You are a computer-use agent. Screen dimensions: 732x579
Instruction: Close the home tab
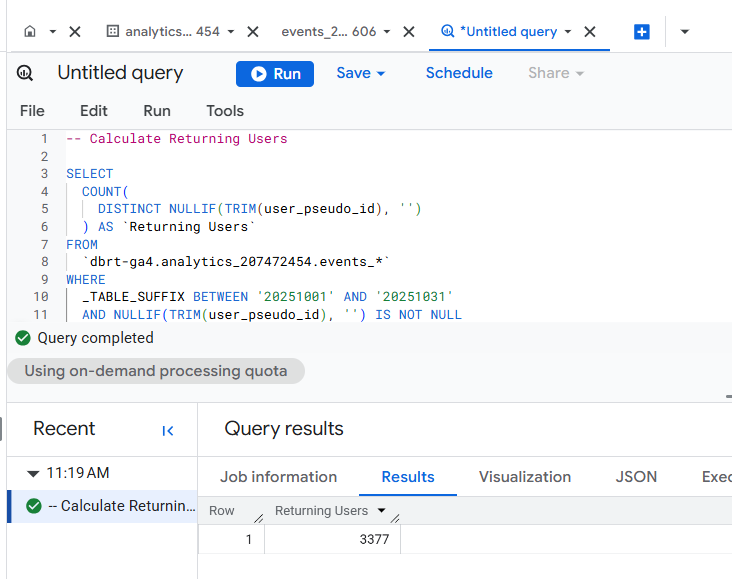[75, 32]
